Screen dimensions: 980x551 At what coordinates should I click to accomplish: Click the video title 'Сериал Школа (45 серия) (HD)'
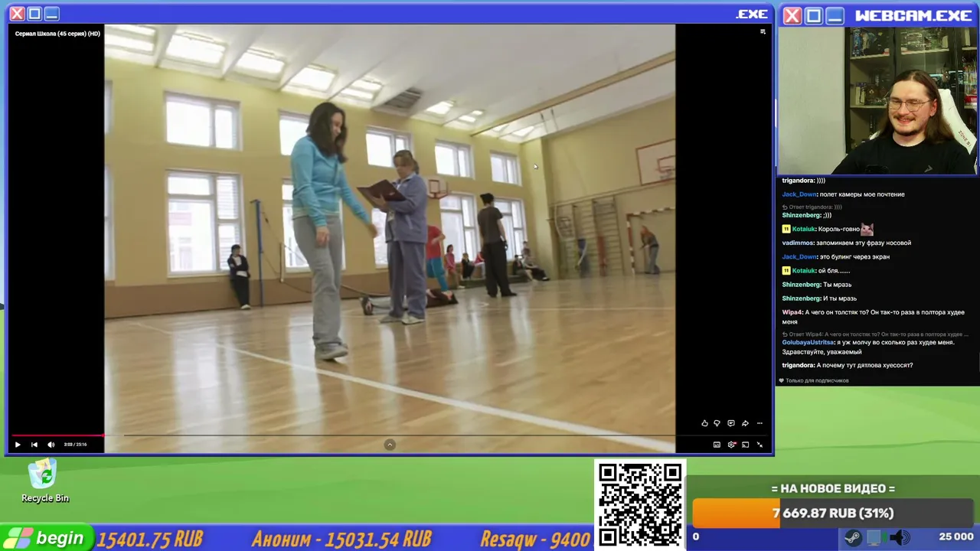pos(57,34)
